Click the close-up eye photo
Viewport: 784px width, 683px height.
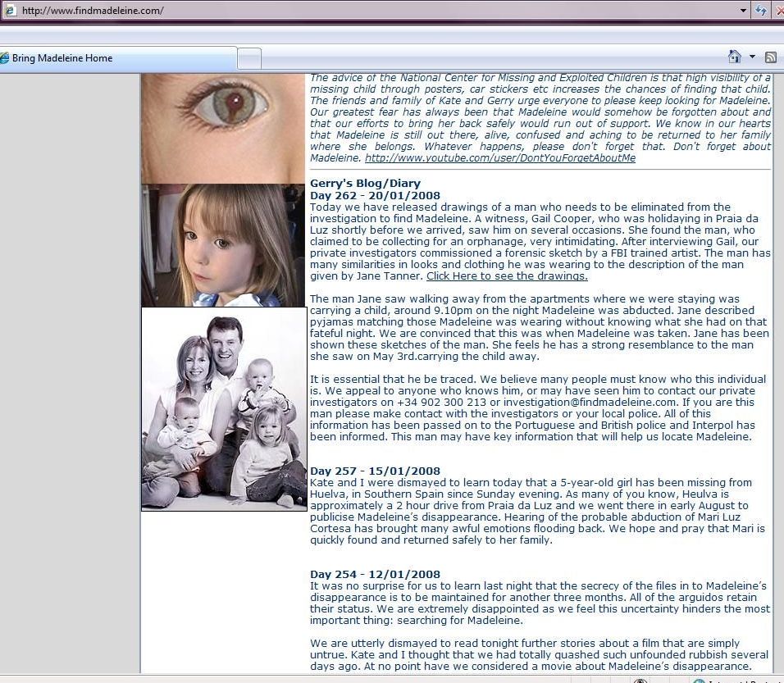pyautogui.click(x=223, y=128)
